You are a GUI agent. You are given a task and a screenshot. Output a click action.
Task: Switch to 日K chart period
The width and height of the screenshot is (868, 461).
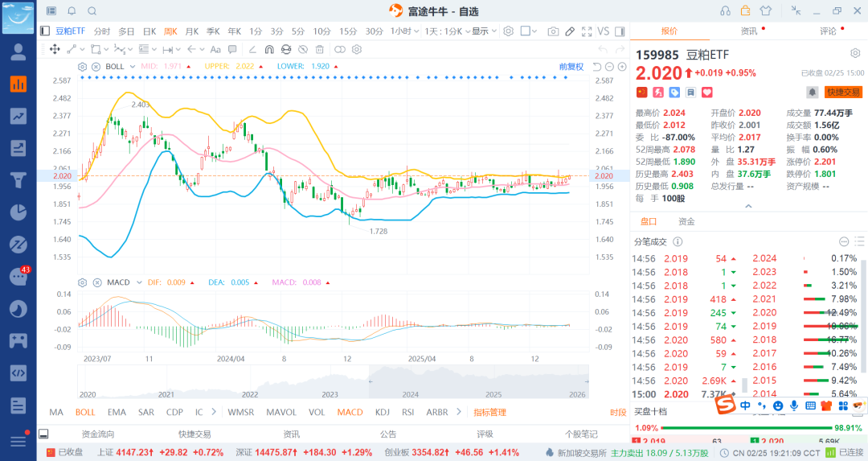tap(149, 31)
